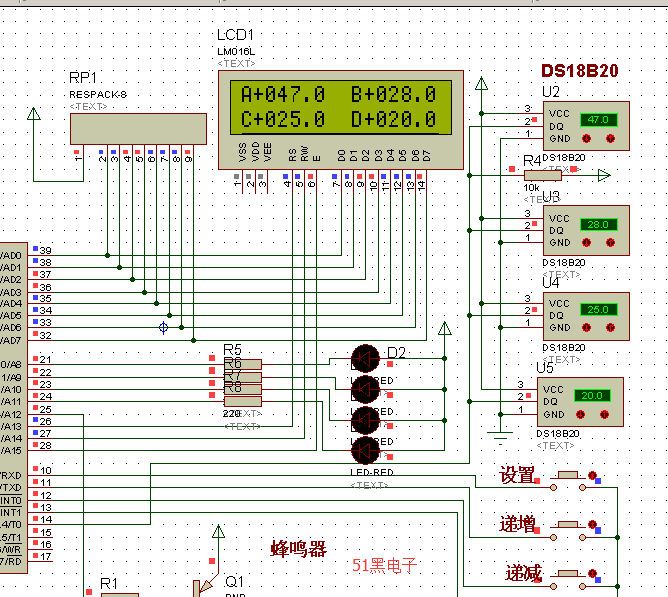This screenshot has height=597, width=668.
Task: Select the LM016L LCD display screen
Action: tap(341, 107)
